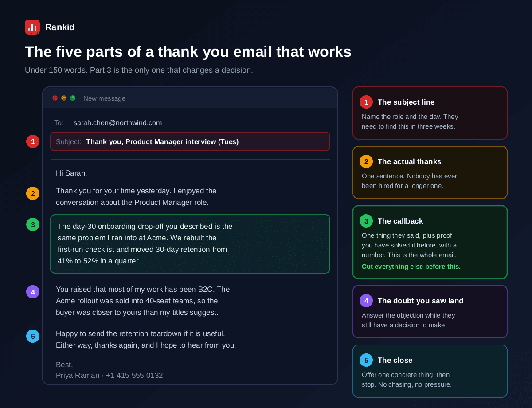Click the Rankid brand name text
Viewport: 532px width, 408px height.
coord(60,27)
